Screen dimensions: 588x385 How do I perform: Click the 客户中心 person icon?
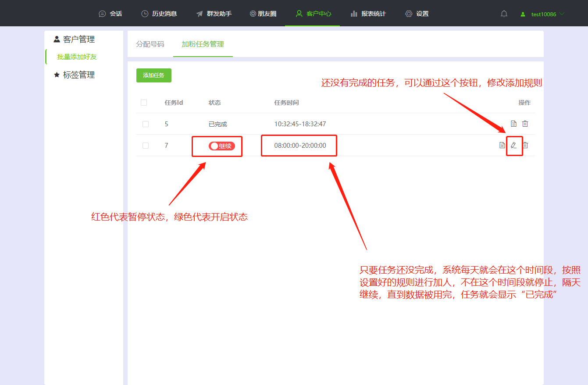click(x=299, y=14)
